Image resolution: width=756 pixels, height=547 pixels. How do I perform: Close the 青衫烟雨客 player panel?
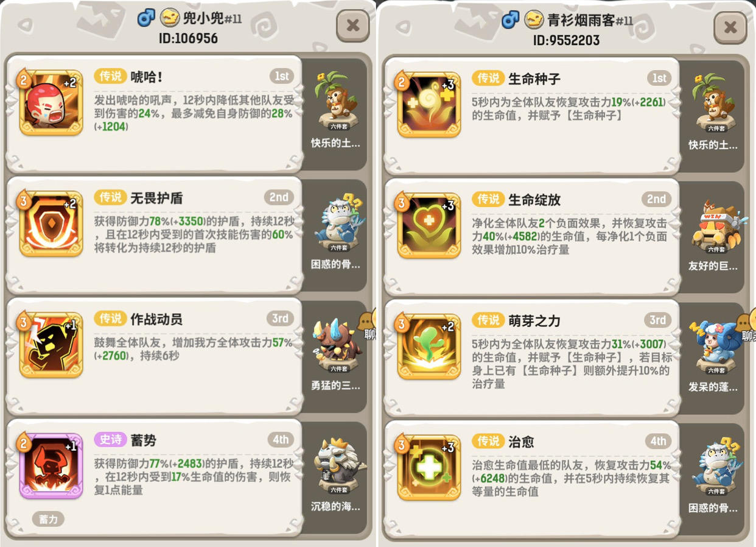(x=730, y=27)
